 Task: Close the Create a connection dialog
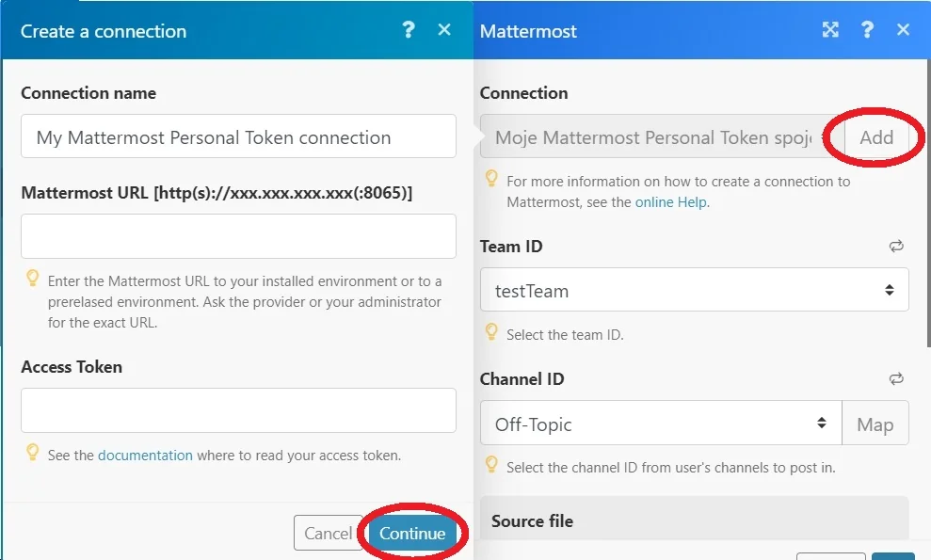444,30
